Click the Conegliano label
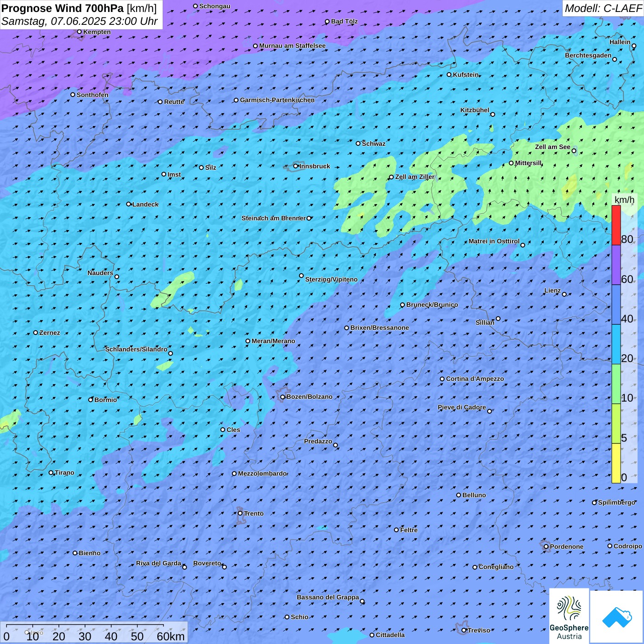Image resolution: width=644 pixels, height=644 pixels. click(496, 567)
